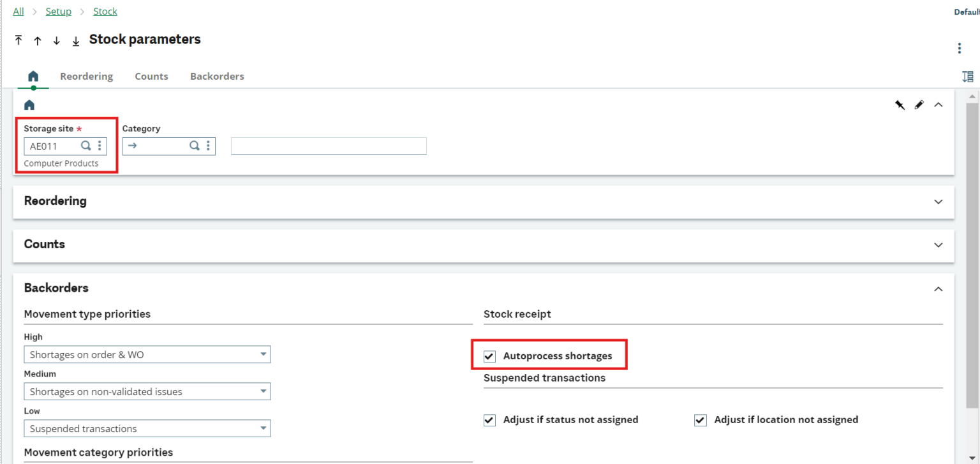Click the empty field beside Category

click(x=328, y=146)
